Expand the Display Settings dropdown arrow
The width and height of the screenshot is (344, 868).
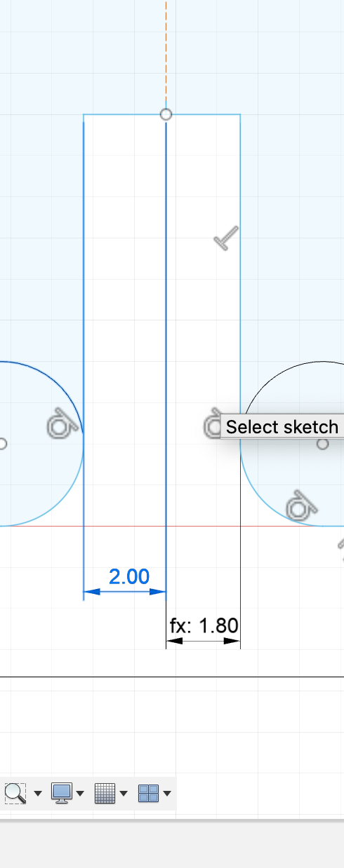(81, 794)
